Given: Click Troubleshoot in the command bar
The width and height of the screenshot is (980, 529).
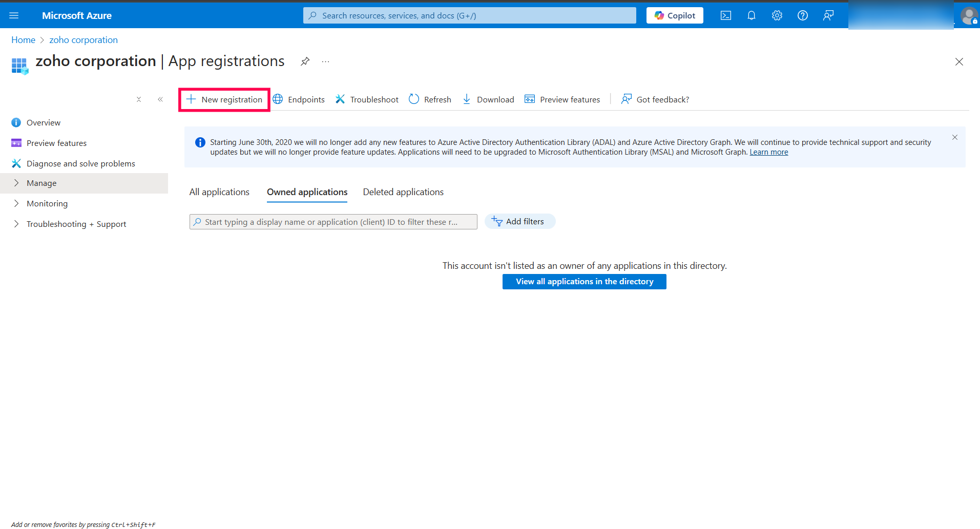Looking at the screenshot, I should click(x=367, y=99).
